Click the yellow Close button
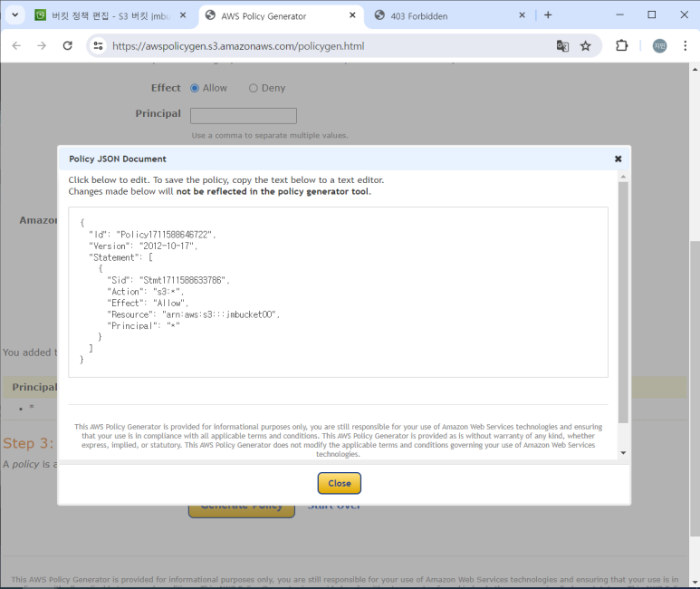The image size is (700, 589). coord(340,483)
